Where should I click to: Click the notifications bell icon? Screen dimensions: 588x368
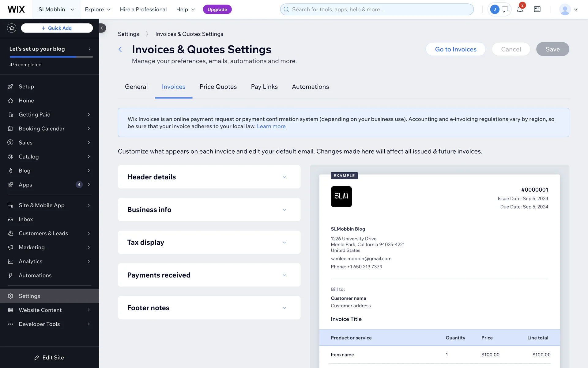point(520,10)
